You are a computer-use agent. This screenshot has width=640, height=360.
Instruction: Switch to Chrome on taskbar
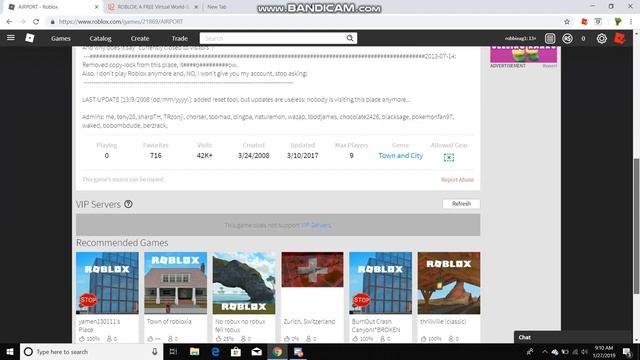[277, 351]
